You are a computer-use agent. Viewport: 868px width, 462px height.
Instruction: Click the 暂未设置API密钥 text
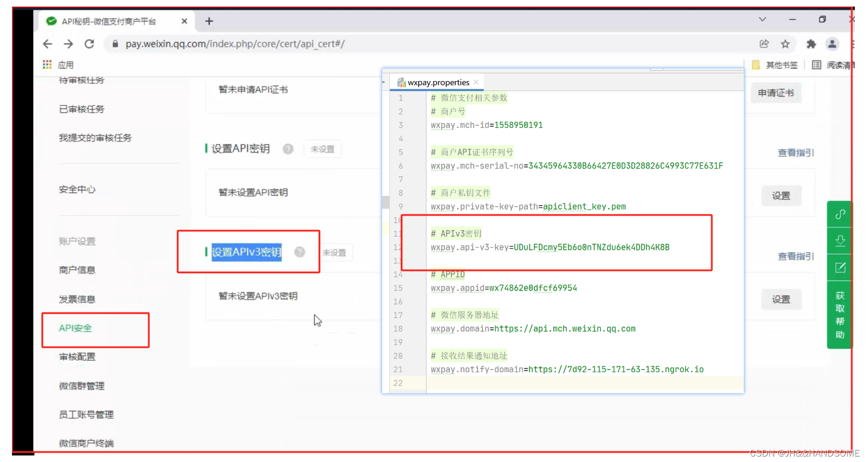tap(253, 192)
